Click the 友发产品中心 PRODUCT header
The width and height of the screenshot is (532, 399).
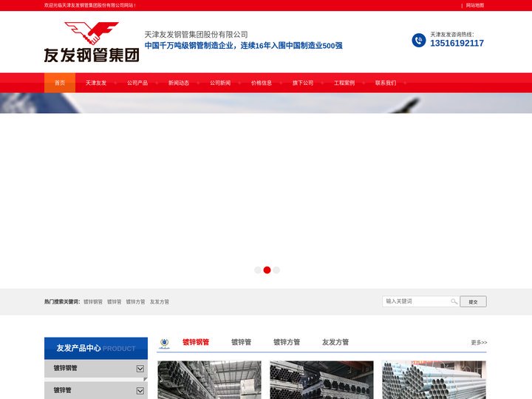pyautogui.click(x=96, y=348)
